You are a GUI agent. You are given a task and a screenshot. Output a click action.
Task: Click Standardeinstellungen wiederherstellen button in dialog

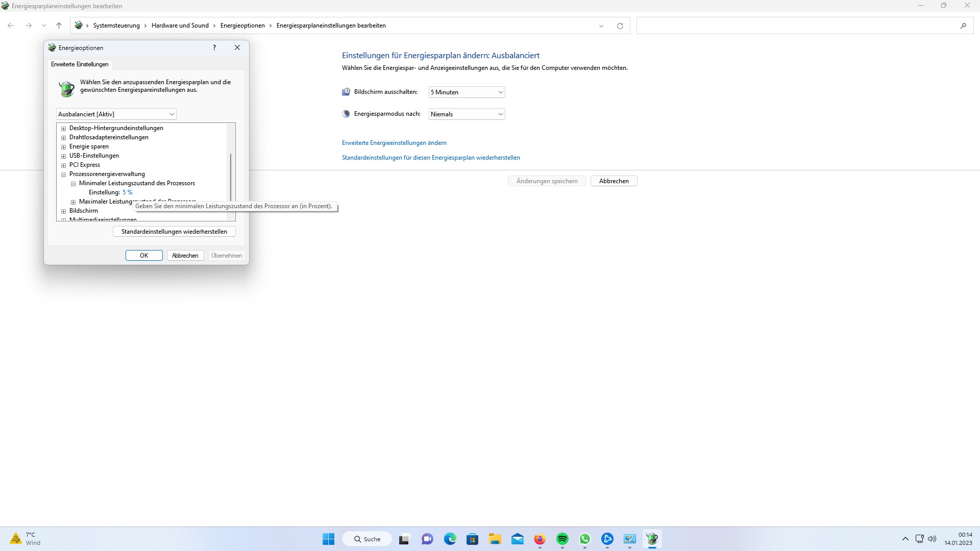pos(174,232)
